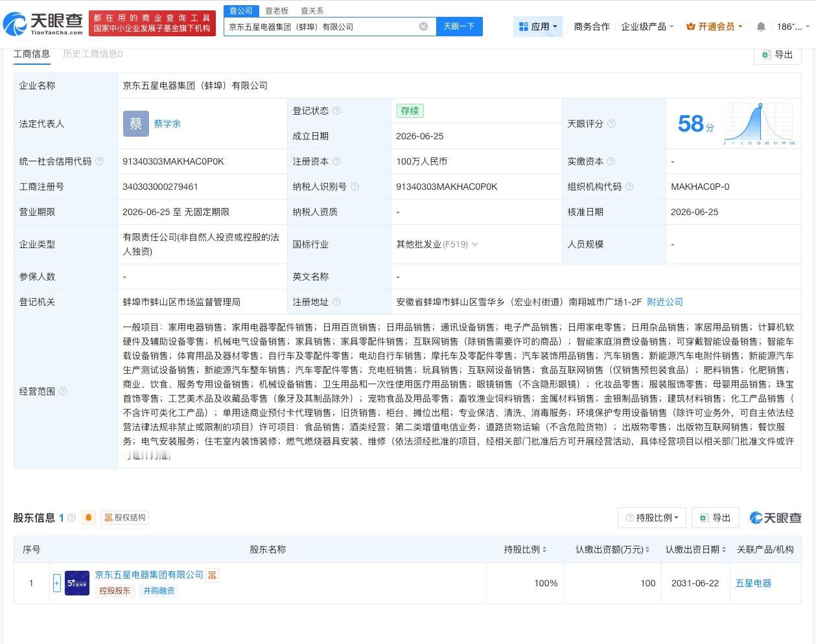Switch to the 历史工商信息 tab

(x=93, y=54)
